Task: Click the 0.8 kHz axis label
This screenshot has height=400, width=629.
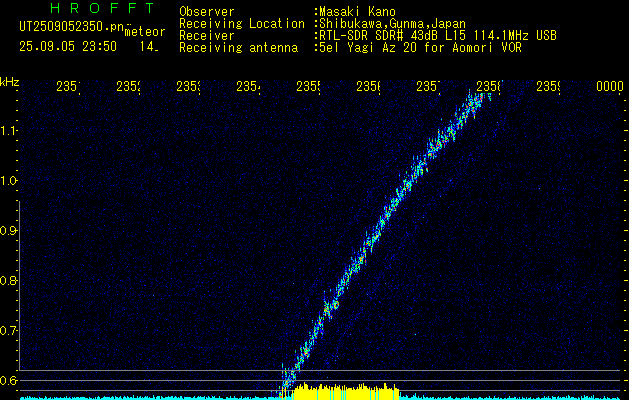Action: pyautogui.click(x=8, y=280)
